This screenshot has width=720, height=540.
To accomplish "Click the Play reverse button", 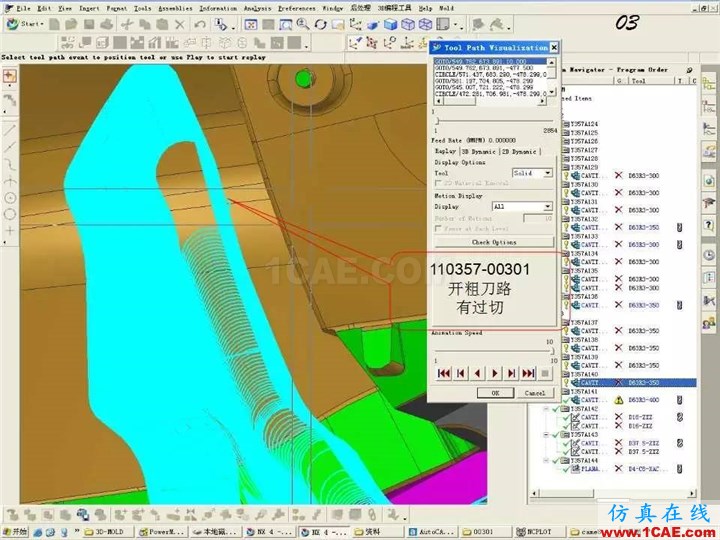I will click(x=478, y=373).
